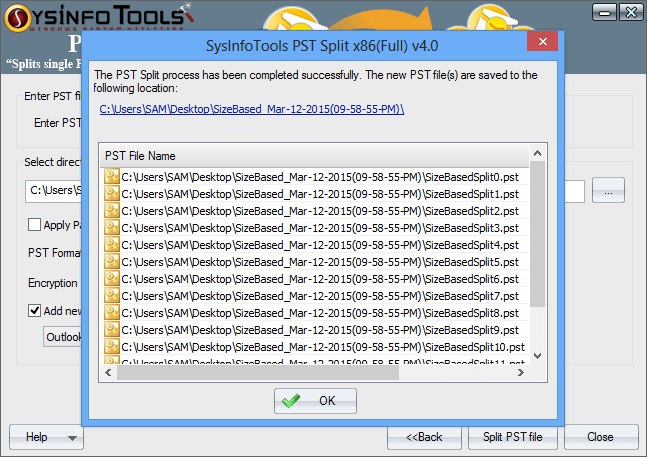Viewport: 647px width, 457px height.
Task: Select the SizeBasedSplit7.pst file path
Action: (320, 296)
